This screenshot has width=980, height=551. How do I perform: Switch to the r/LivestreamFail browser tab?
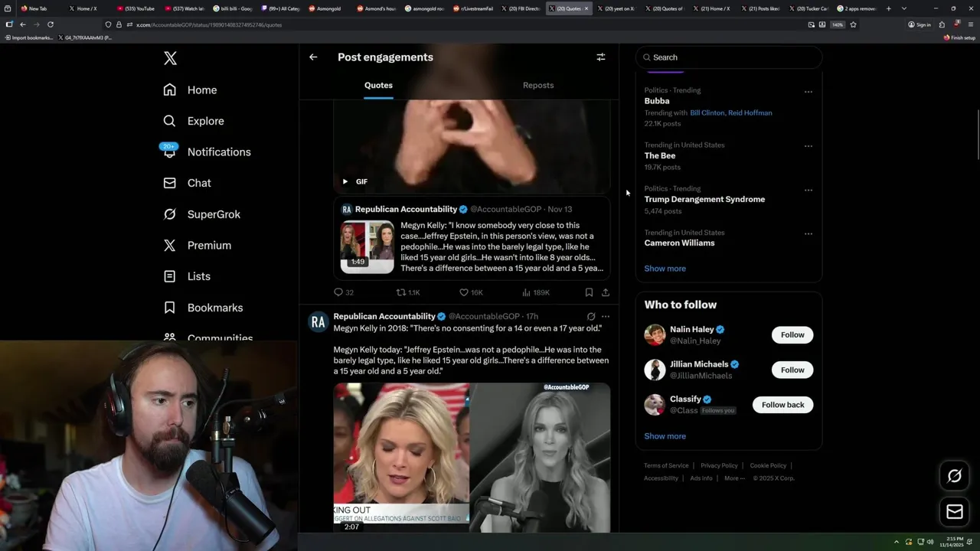pos(475,8)
